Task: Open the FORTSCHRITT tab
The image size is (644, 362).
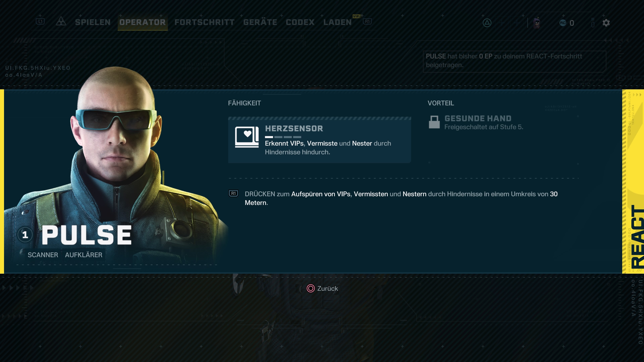Action: [x=204, y=22]
